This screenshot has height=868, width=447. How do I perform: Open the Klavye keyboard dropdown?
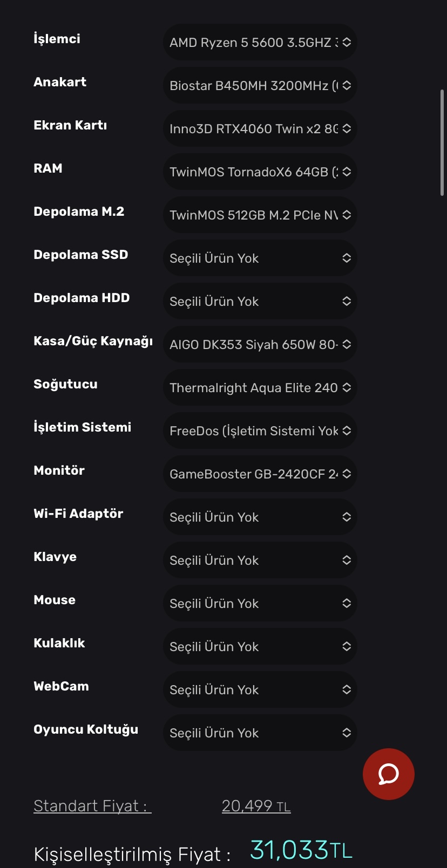(x=260, y=561)
